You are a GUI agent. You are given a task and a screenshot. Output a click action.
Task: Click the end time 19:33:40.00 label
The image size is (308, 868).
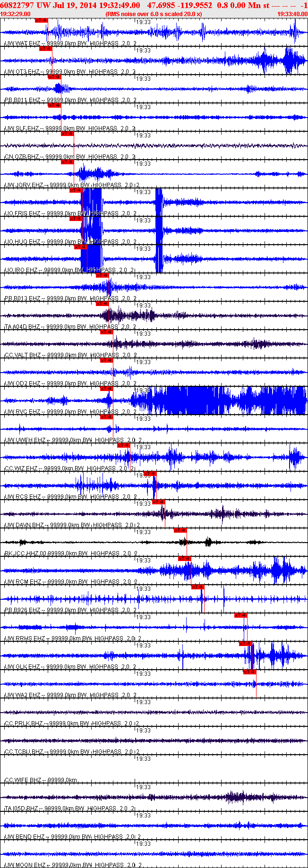(x=292, y=14)
